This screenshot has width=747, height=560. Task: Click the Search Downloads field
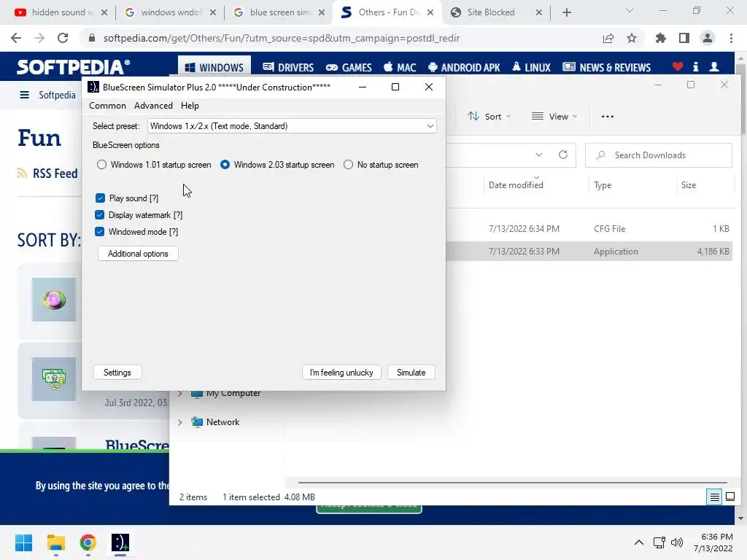pyautogui.click(x=659, y=155)
